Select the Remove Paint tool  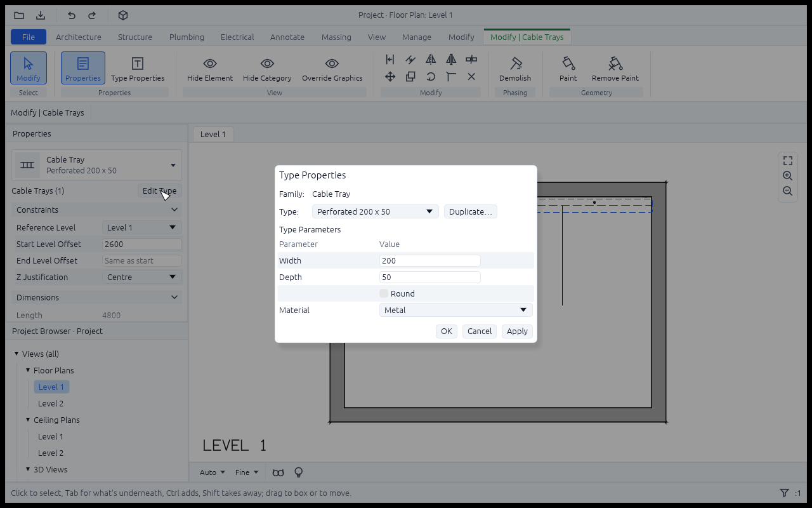(x=615, y=69)
